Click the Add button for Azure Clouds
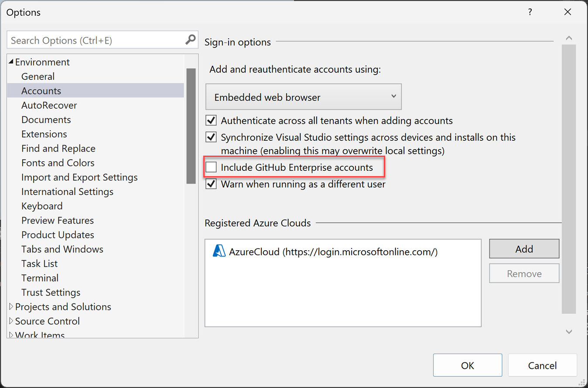 [x=524, y=249]
